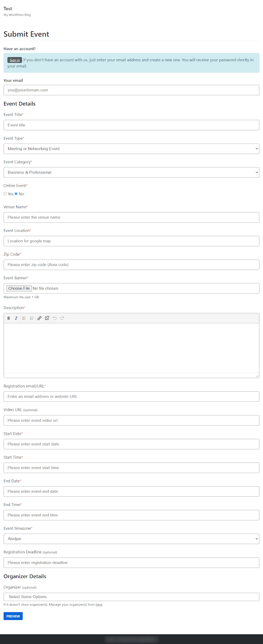Expand the Event timezone dropdown
263x644 pixels.
131,539
